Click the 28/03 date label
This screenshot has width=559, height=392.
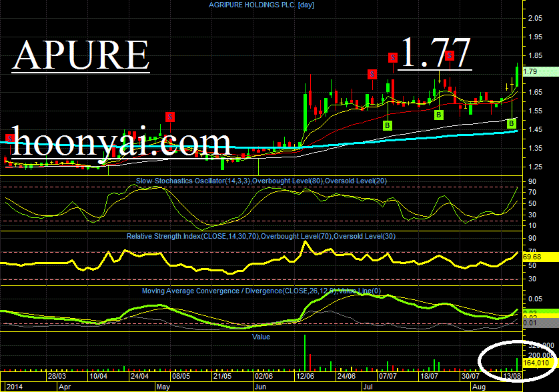57,376
